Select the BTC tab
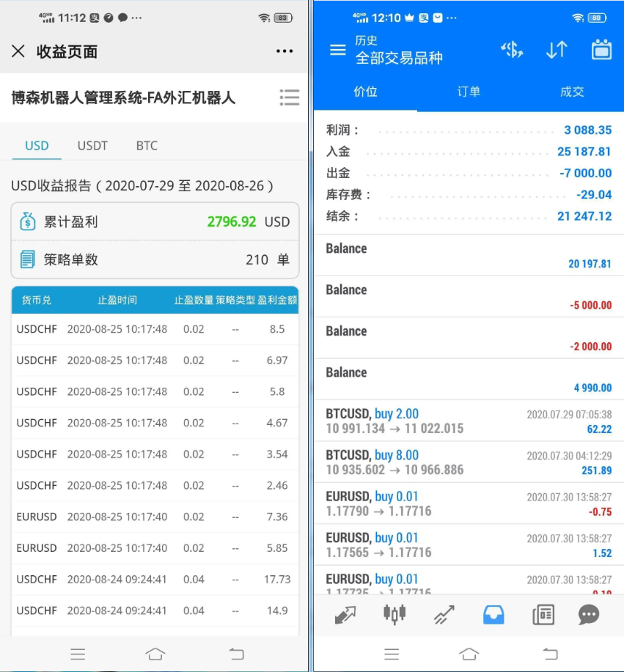The height and width of the screenshot is (672, 624). point(146,146)
